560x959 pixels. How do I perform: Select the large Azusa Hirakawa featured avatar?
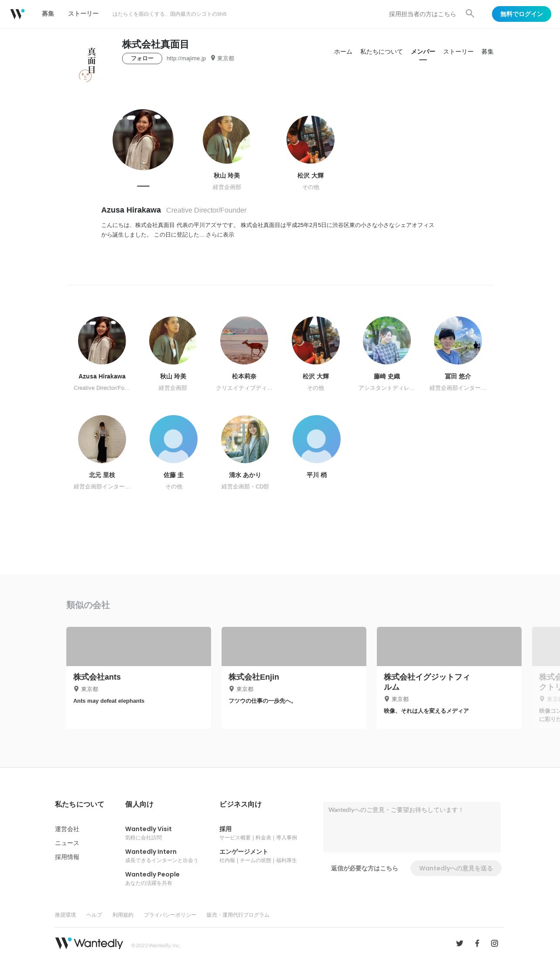[143, 140]
